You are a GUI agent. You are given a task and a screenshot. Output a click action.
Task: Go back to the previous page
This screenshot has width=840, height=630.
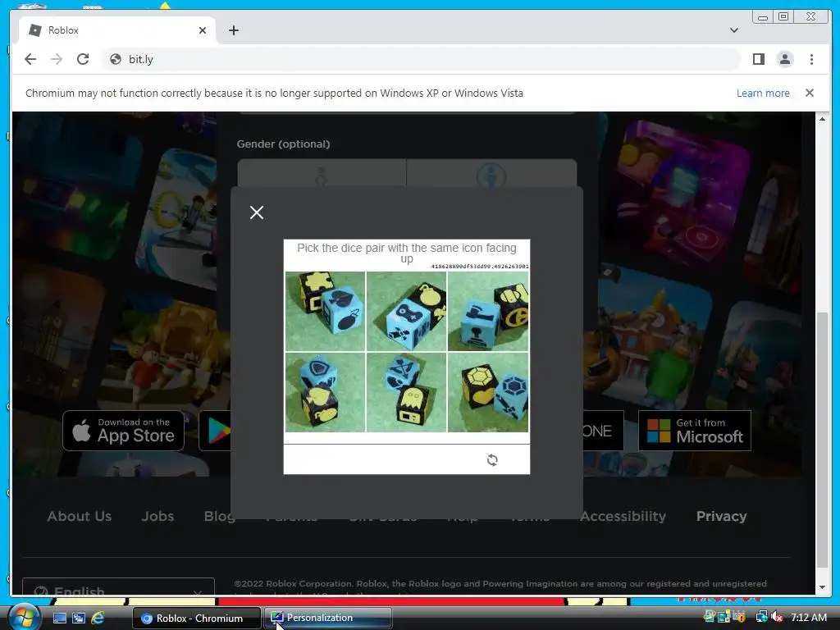tap(30, 59)
